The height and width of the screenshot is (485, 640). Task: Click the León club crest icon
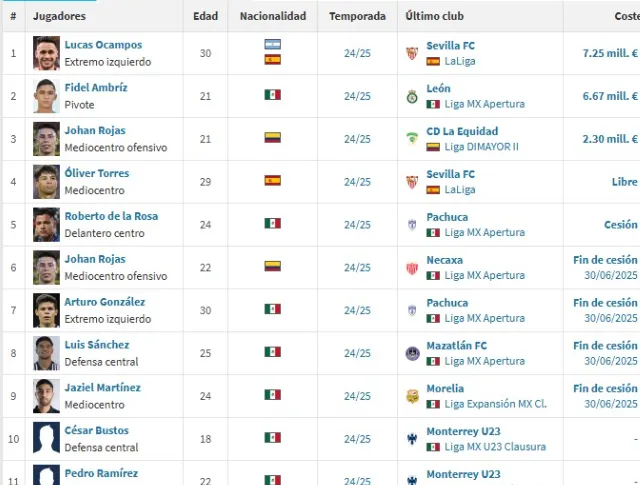[411, 96]
